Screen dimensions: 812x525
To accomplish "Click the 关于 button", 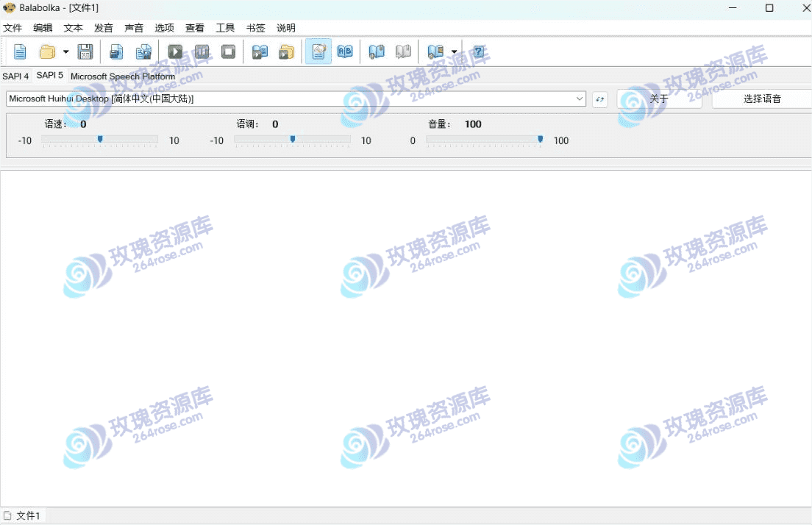I will click(659, 99).
